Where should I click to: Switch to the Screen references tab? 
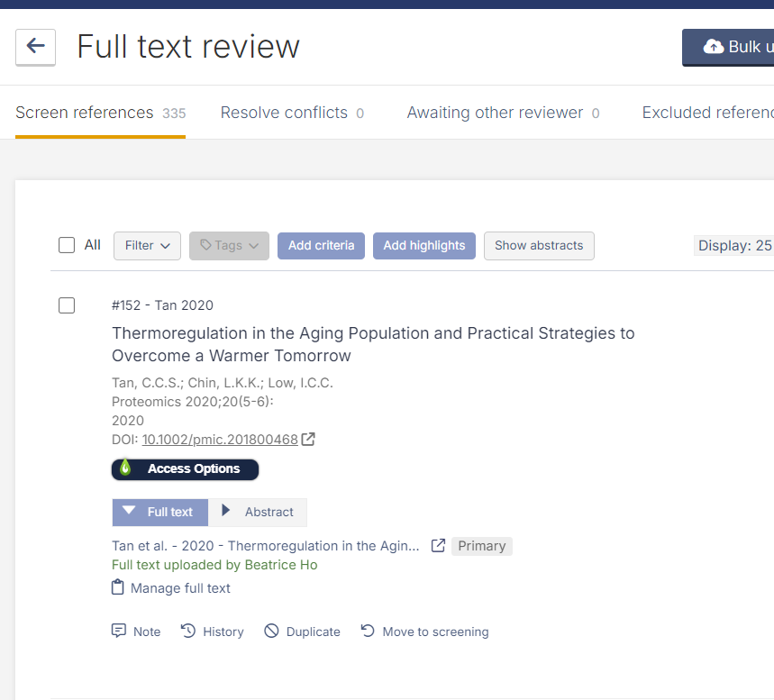coord(100,113)
